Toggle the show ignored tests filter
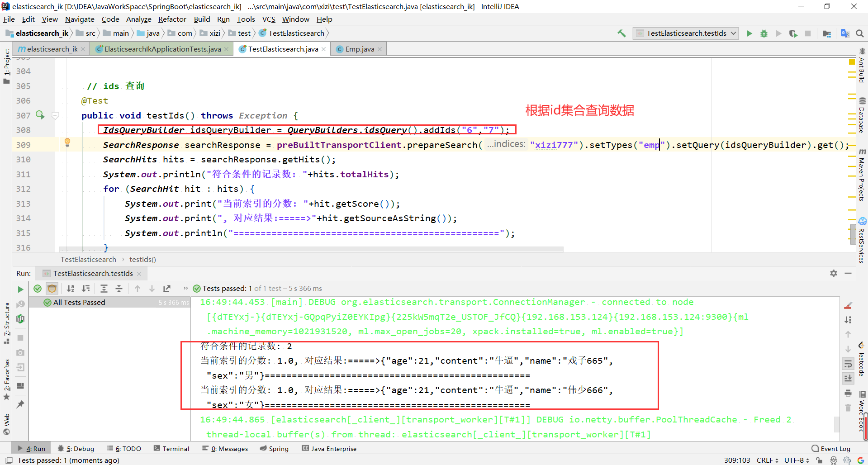 point(52,289)
